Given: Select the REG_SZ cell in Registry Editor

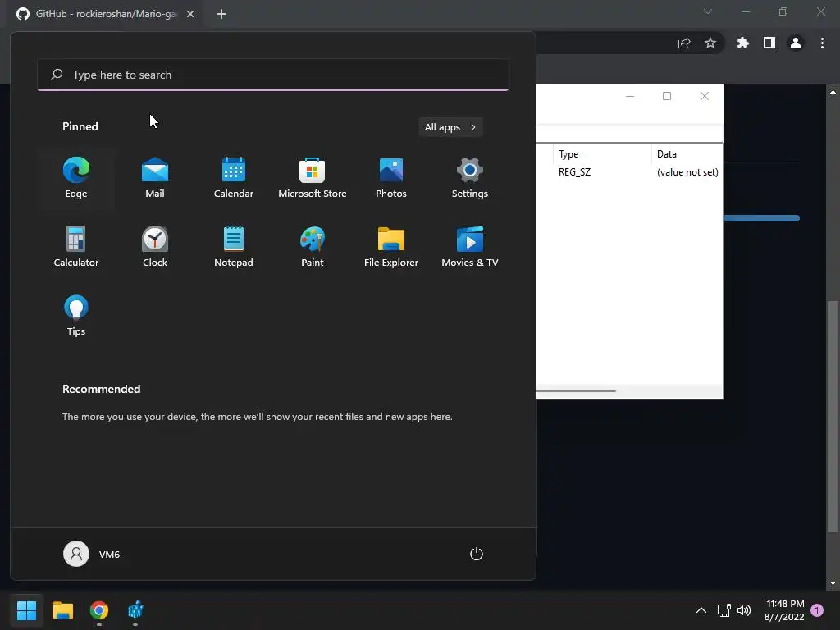Looking at the screenshot, I should click(574, 172).
